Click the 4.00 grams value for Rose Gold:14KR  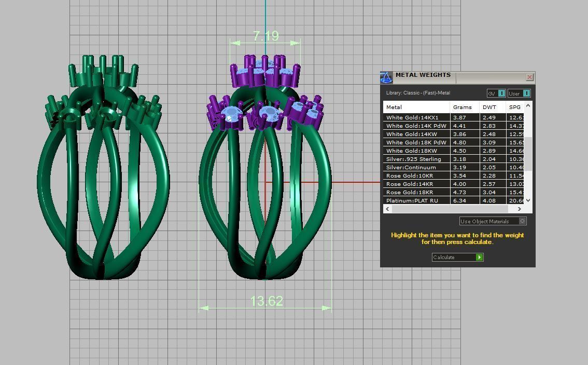[x=459, y=184]
